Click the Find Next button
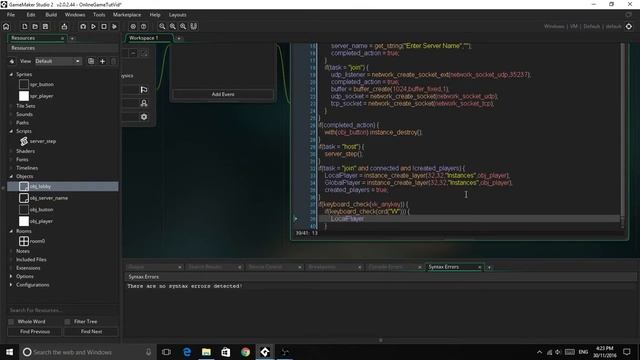Viewport: 640px width, 360px height. 91,332
